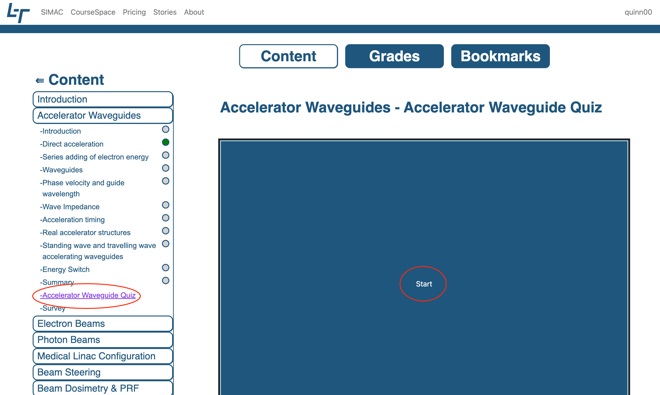Click the green status circle for Direct acceleration
The width and height of the screenshot is (660, 395).
165,142
